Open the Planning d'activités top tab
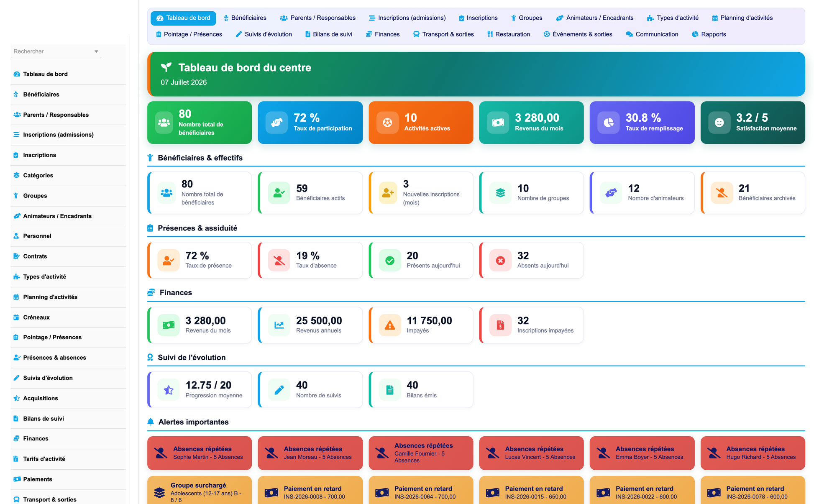The image size is (814, 504). pyautogui.click(x=742, y=18)
